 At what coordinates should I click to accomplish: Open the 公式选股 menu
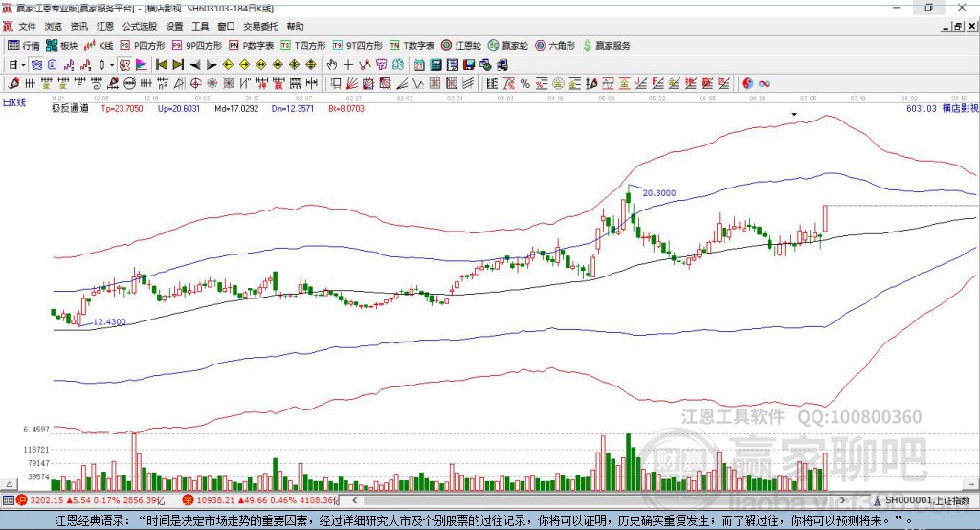(x=140, y=26)
